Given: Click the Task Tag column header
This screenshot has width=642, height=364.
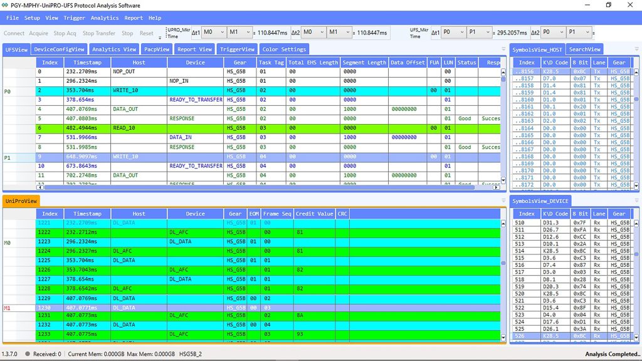Looking at the screenshot, I should (271, 63).
